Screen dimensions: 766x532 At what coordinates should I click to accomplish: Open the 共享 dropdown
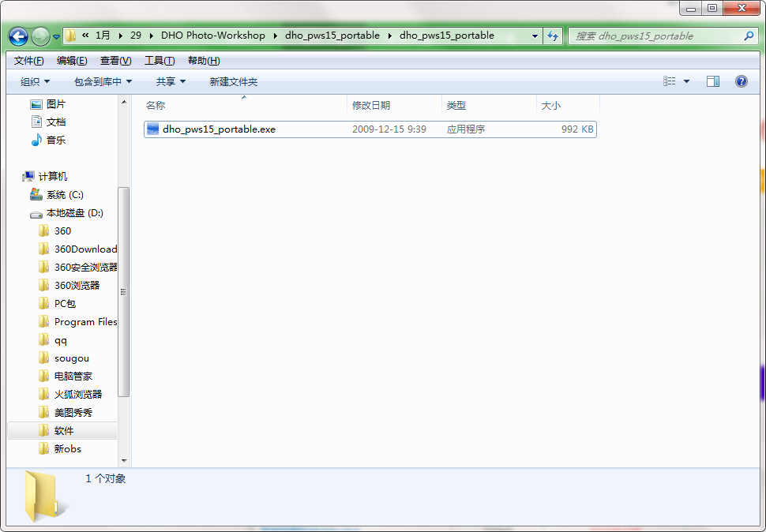[x=171, y=81]
